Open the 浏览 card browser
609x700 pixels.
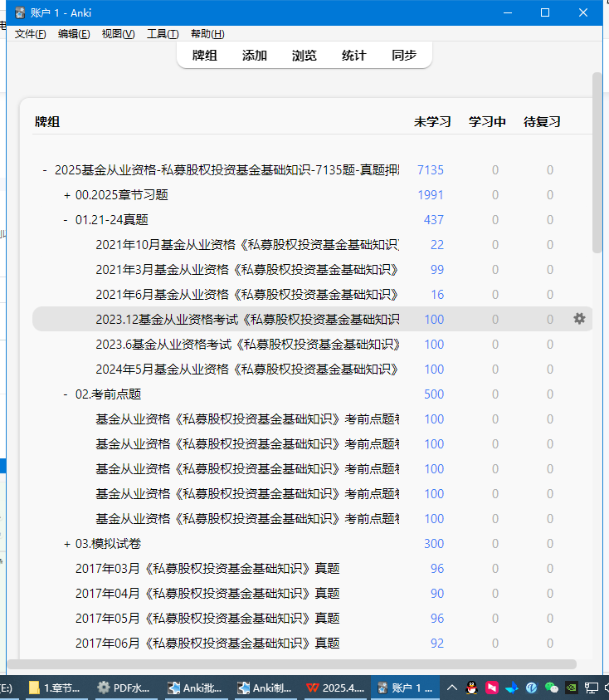pos(304,56)
